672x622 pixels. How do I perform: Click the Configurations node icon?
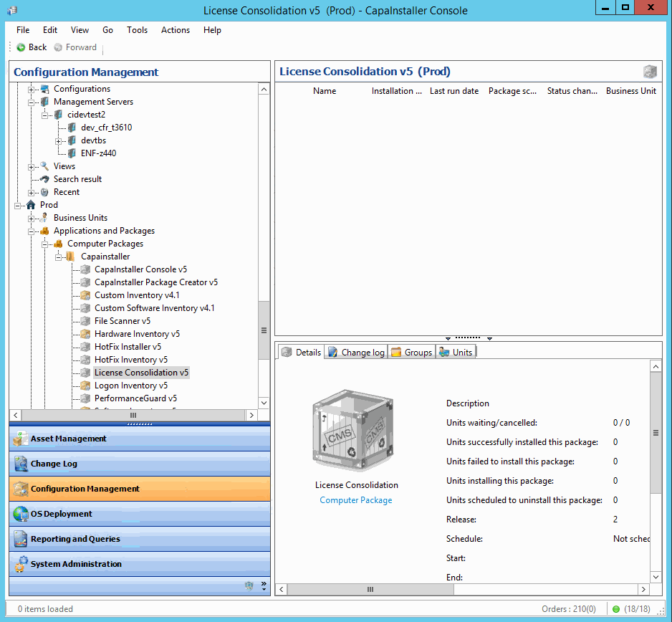44,89
